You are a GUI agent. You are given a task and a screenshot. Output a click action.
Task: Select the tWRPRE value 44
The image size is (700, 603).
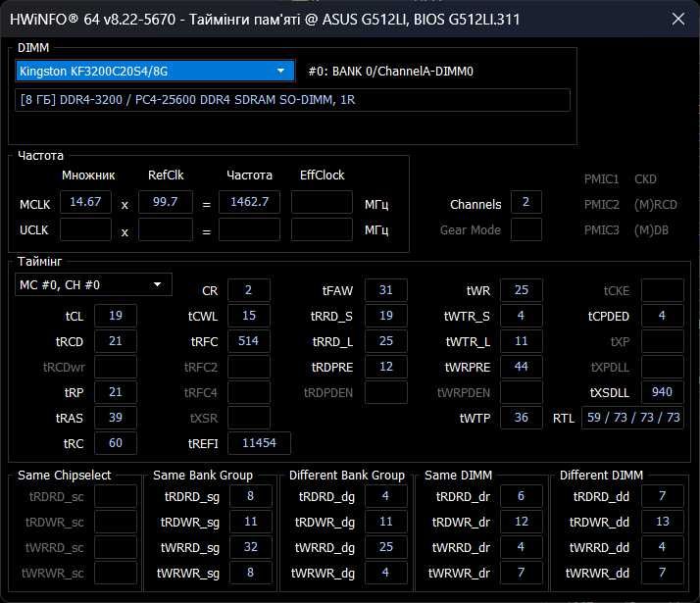522,367
